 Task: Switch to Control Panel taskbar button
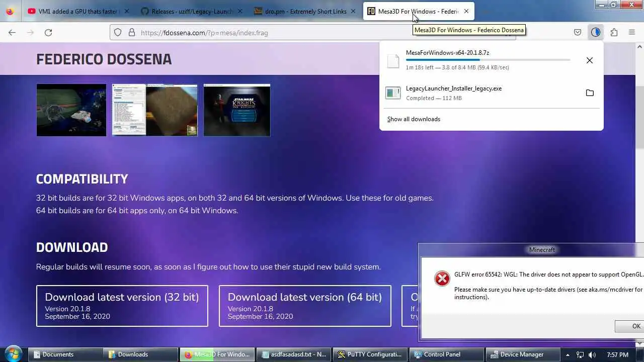pos(447,354)
